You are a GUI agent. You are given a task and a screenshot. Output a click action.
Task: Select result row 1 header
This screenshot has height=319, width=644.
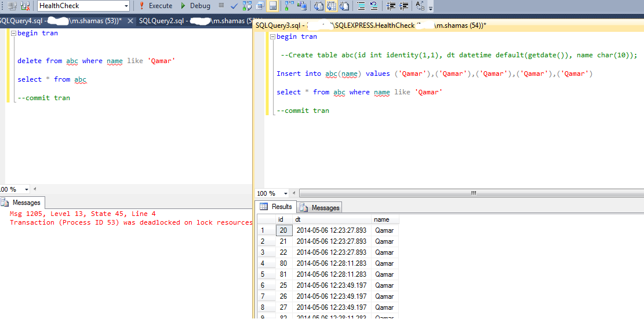point(266,230)
